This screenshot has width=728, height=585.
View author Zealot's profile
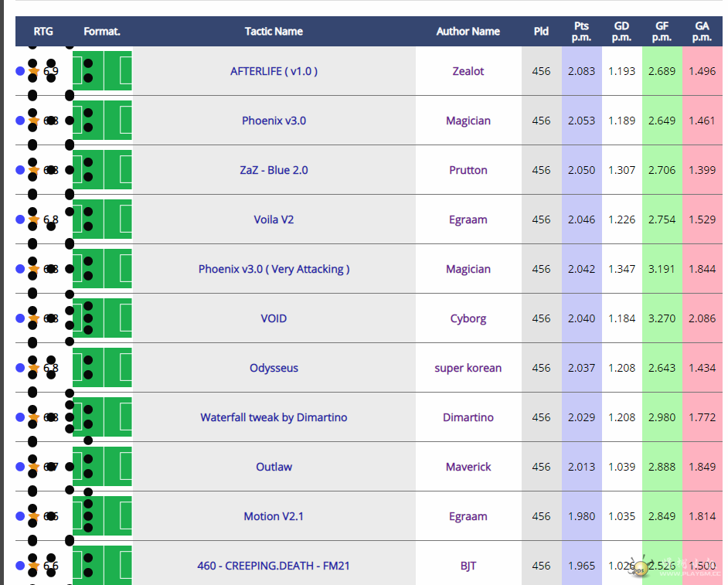(x=468, y=71)
